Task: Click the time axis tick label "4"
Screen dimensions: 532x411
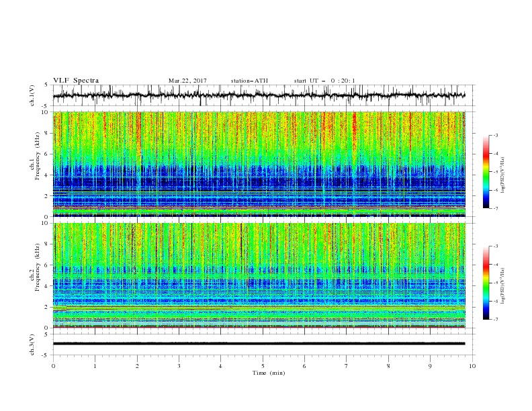Action: coord(220,366)
